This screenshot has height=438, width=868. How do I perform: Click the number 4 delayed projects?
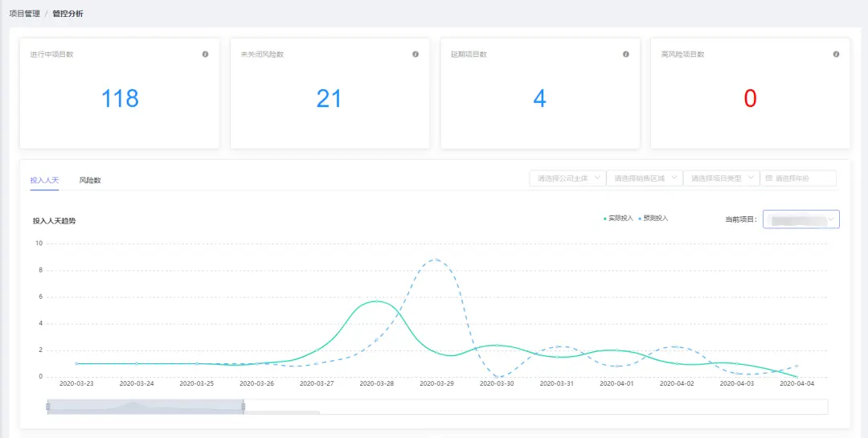click(x=540, y=99)
